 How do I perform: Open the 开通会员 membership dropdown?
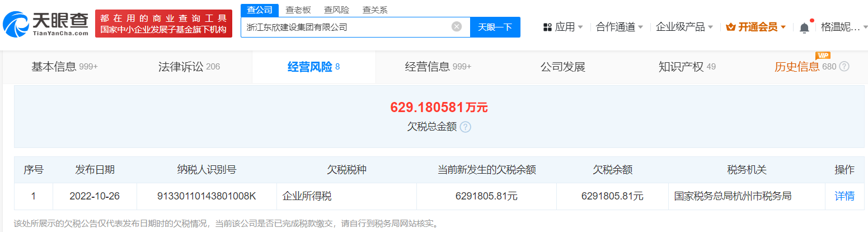tap(756, 27)
